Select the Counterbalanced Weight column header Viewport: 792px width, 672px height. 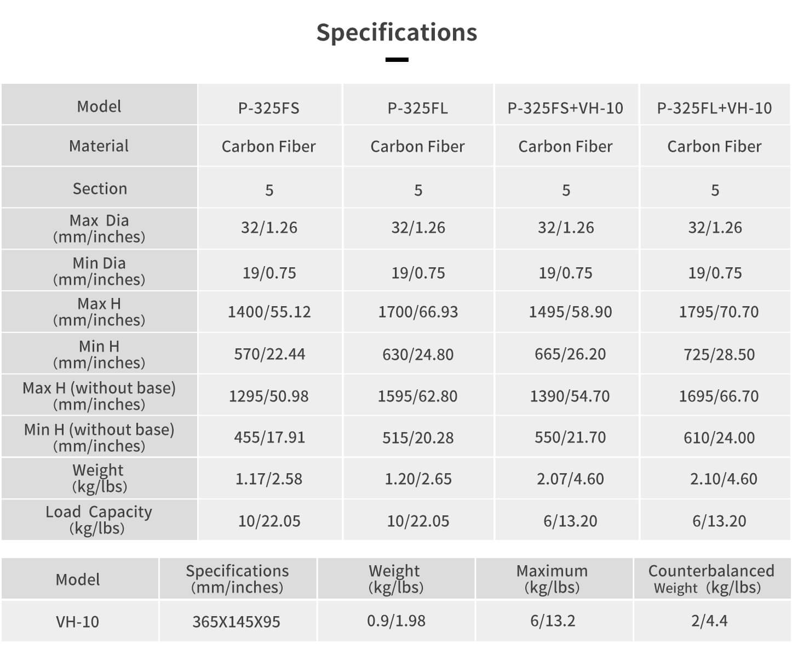pos(711,579)
